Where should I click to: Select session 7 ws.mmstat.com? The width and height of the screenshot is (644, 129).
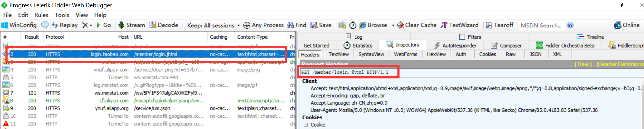[x=148, y=93]
